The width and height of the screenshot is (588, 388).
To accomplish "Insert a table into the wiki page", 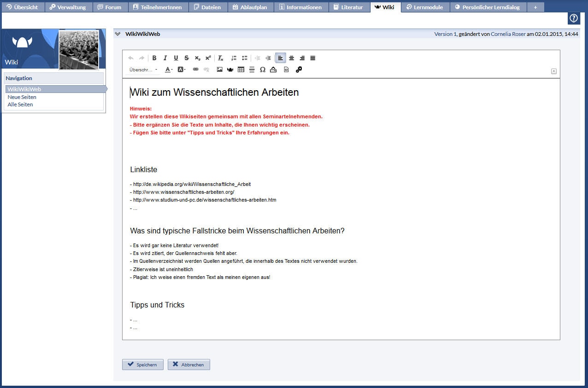I will (x=241, y=69).
